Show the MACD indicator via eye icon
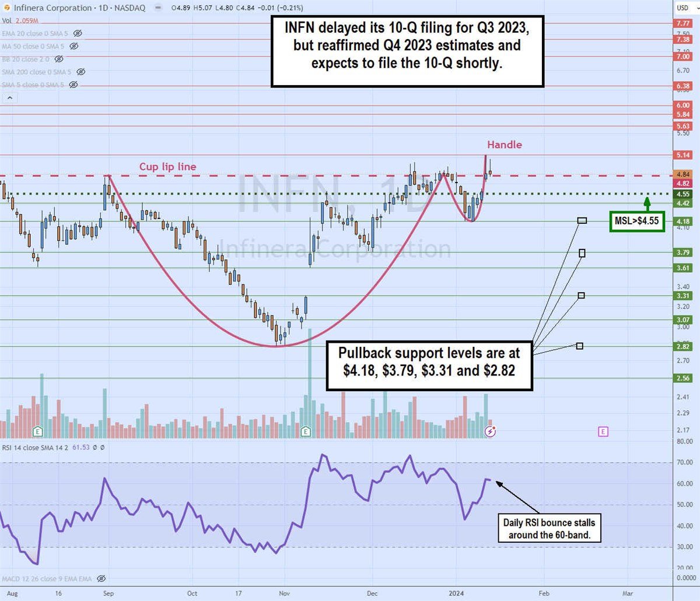 coord(101,579)
